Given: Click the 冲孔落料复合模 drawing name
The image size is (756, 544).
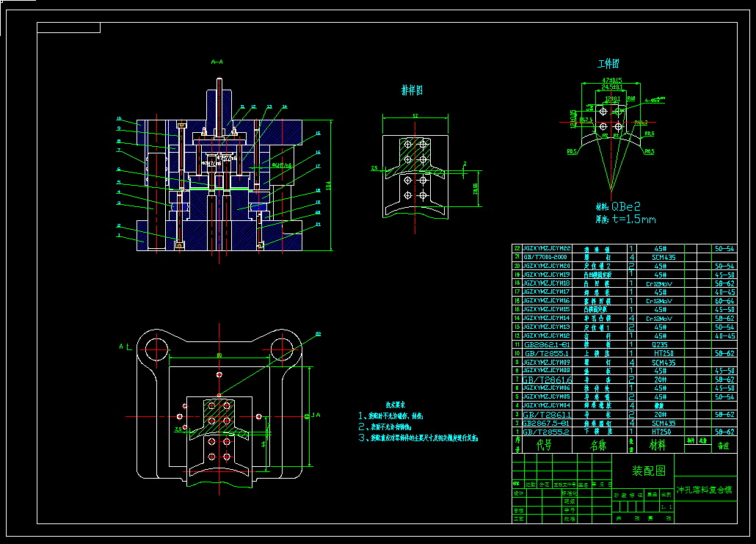Looking at the screenshot, I should 705,490.
